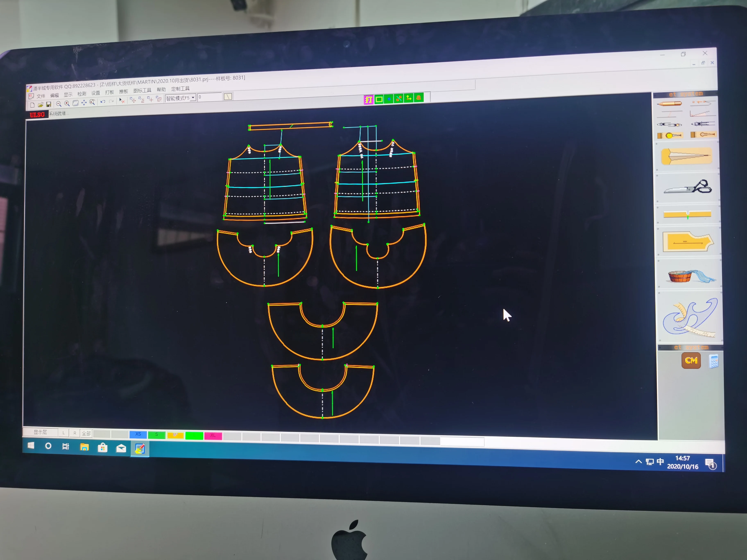Open the calculator icon
The height and width of the screenshot is (560, 747).
tap(713, 361)
